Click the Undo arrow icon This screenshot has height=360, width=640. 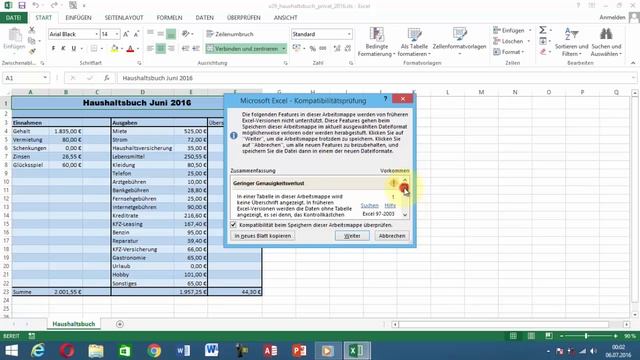[x=36, y=5]
